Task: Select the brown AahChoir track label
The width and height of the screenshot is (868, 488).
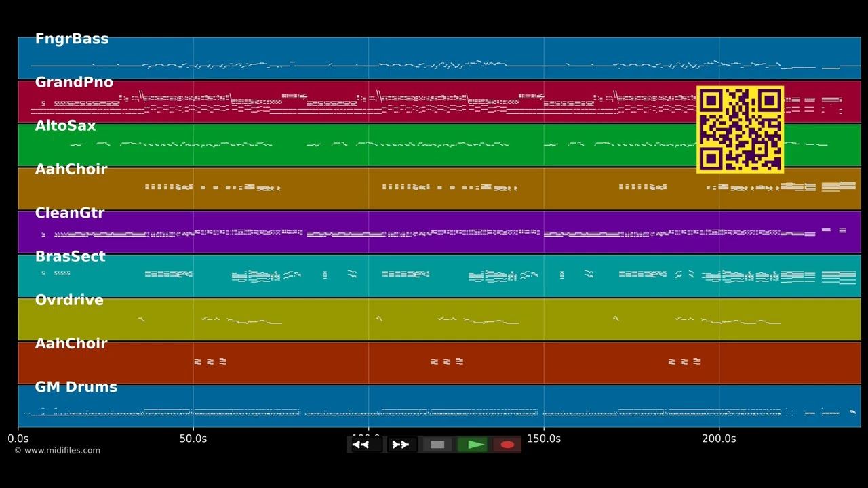Action: point(71,169)
